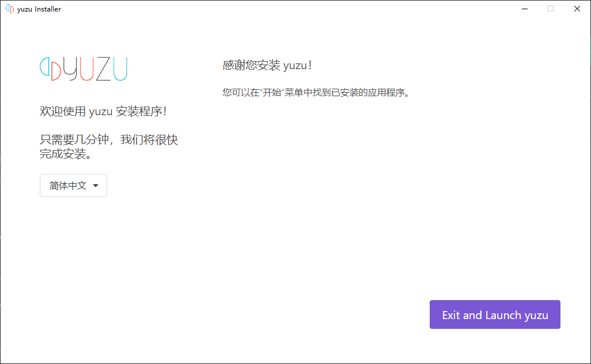Screen dimensions: 591x364
Task: Select the text 感谢您安装 yuzu!
Action: tap(267, 65)
